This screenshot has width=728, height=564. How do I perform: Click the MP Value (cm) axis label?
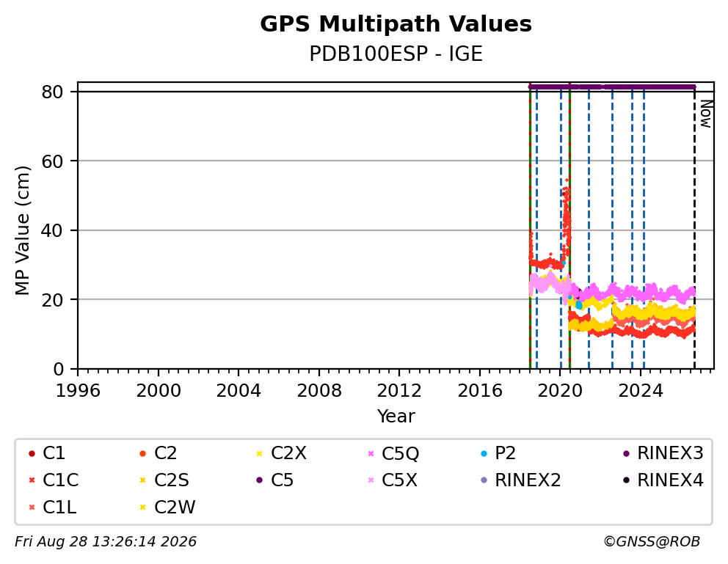pos(22,230)
